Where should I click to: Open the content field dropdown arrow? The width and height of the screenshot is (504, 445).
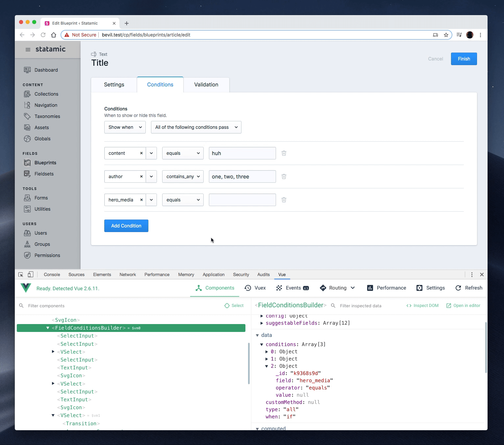pos(151,153)
